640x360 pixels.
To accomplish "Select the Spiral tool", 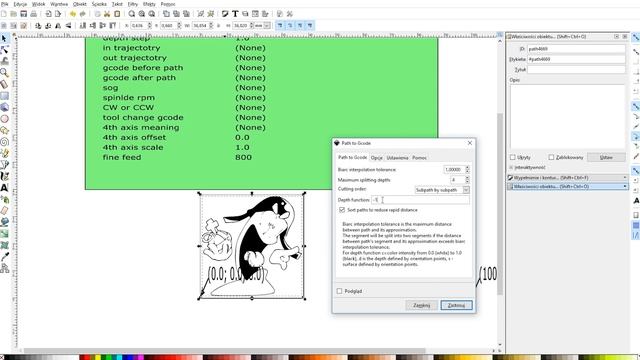I will 4,142.
